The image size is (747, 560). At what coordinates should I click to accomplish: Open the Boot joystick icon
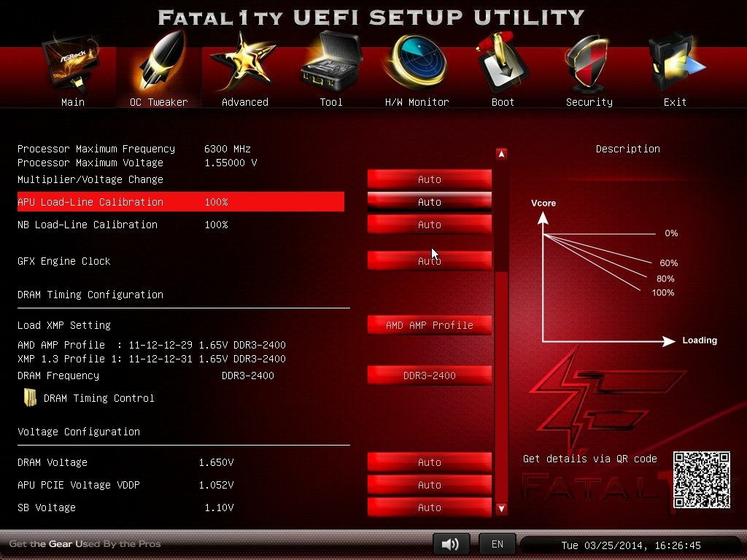[502, 62]
